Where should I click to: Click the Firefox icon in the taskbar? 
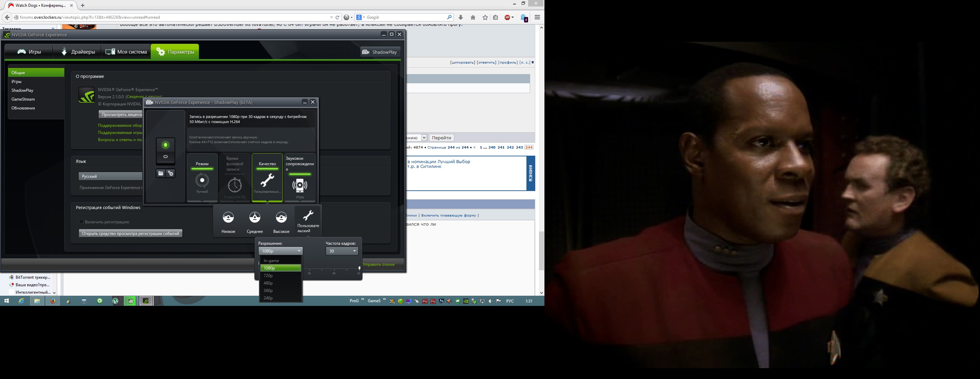[x=52, y=301]
